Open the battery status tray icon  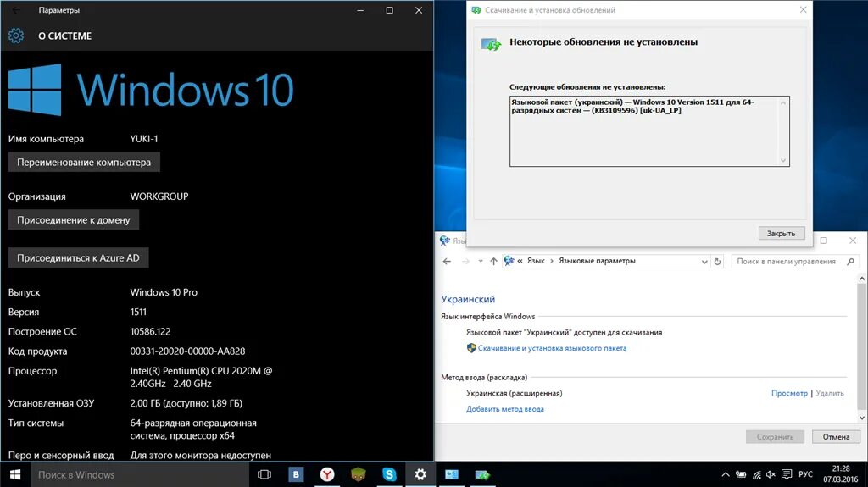coord(741,474)
